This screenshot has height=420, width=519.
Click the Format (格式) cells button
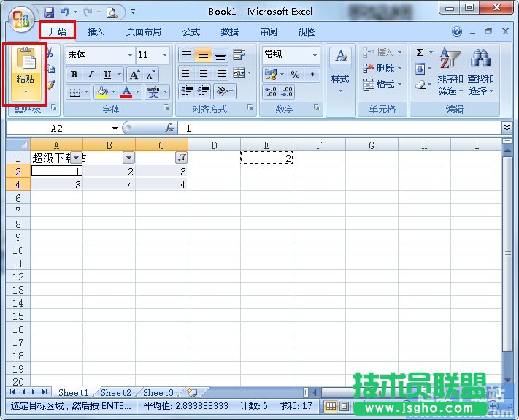click(x=379, y=85)
